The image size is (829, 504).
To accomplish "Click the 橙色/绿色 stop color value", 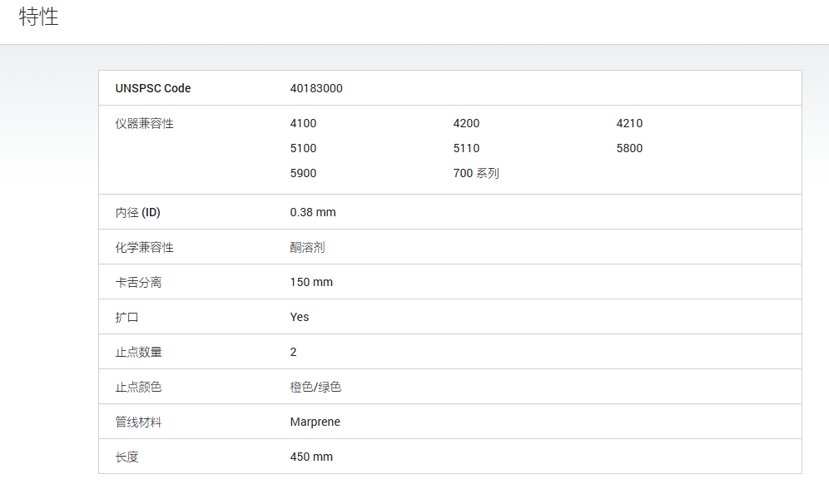I will pyautogui.click(x=315, y=388).
